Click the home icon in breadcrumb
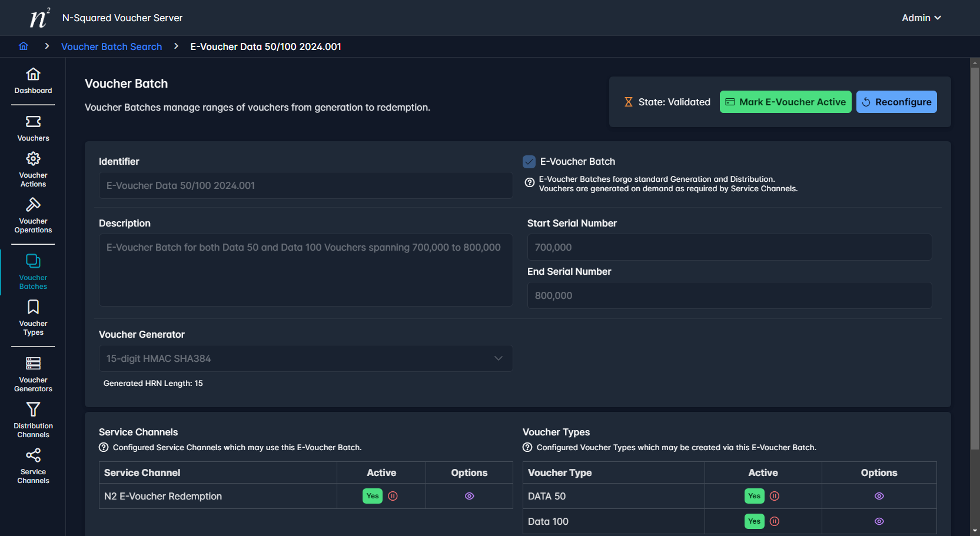 point(24,46)
